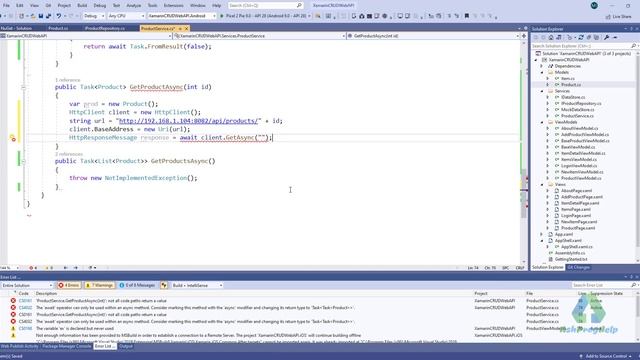
Task: Click the Collapse All icon in Solution Explorer
Action: coord(589,38)
